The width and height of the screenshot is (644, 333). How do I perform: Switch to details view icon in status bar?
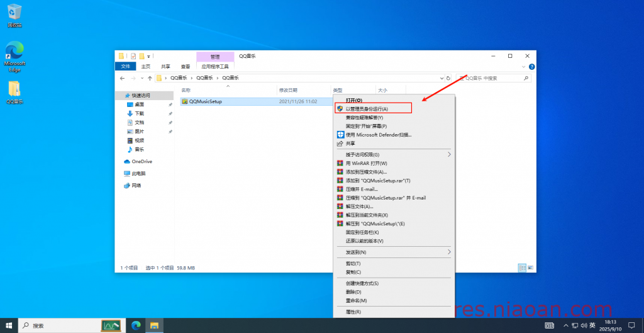coord(522,268)
